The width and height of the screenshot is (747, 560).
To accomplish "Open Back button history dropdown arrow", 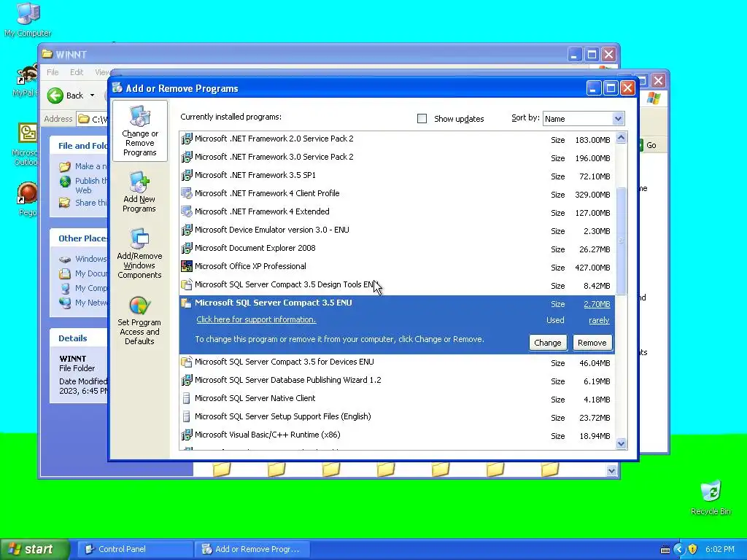I will [92, 96].
